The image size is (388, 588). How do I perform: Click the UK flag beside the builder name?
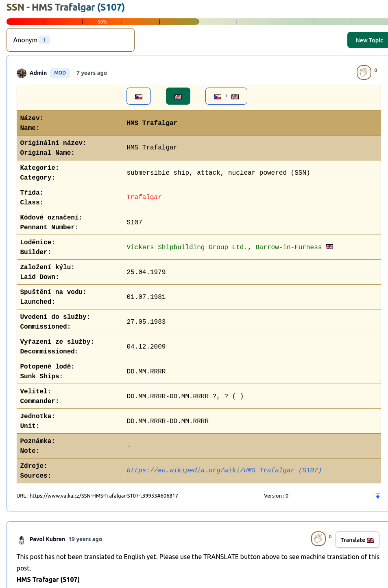tap(329, 247)
